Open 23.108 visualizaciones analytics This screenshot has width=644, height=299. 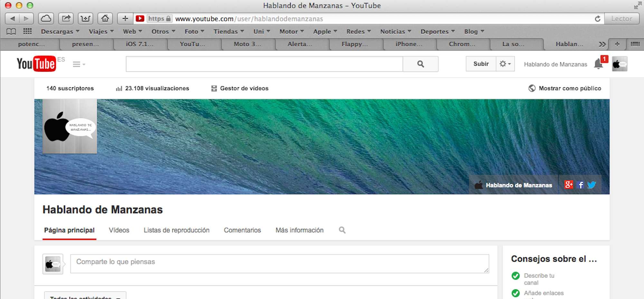(x=152, y=88)
